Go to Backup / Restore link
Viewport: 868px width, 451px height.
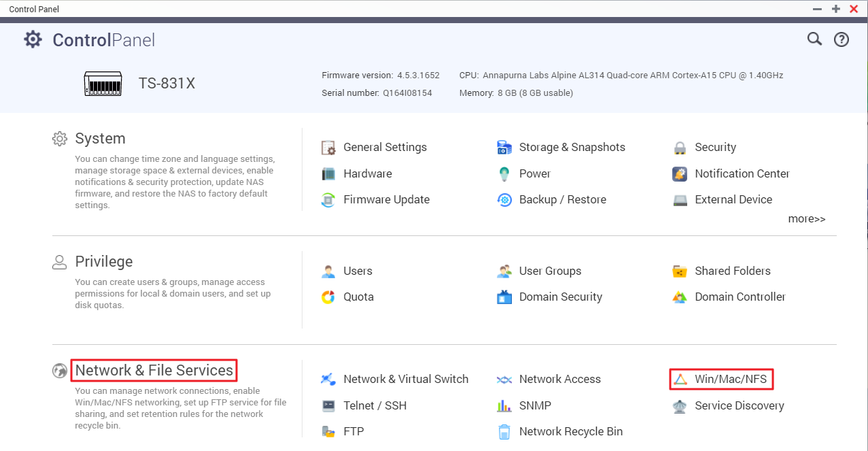tap(563, 200)
